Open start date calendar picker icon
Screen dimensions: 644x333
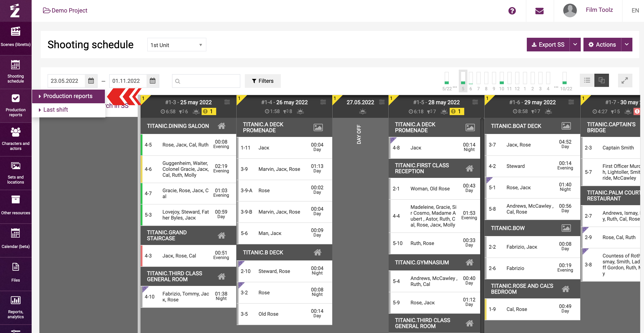[91, 81]
